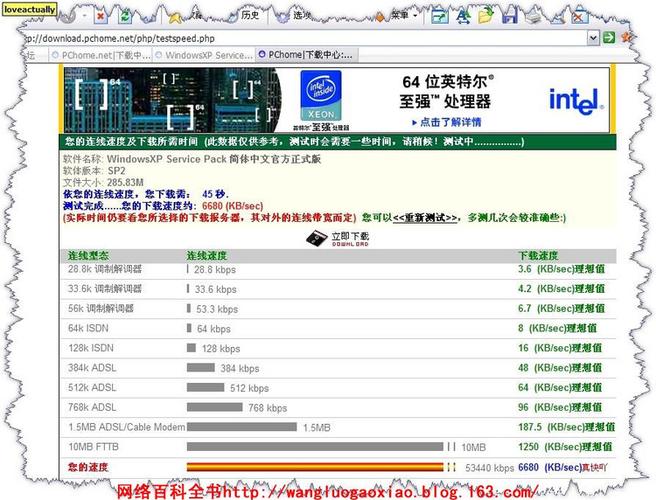Click the green header bar text '您的连线速度及下载所需时间'

[131, 141]
